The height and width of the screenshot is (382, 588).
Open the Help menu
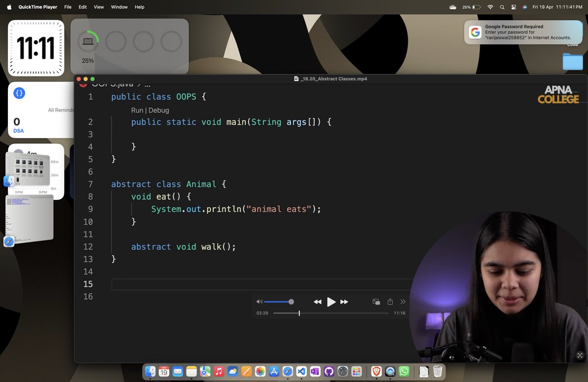click(x=140, y=7)
